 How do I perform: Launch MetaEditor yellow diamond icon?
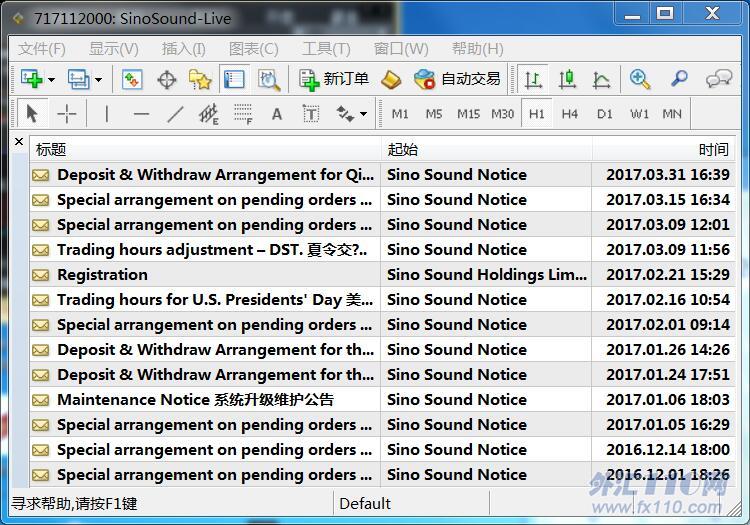tap(391, 79)
